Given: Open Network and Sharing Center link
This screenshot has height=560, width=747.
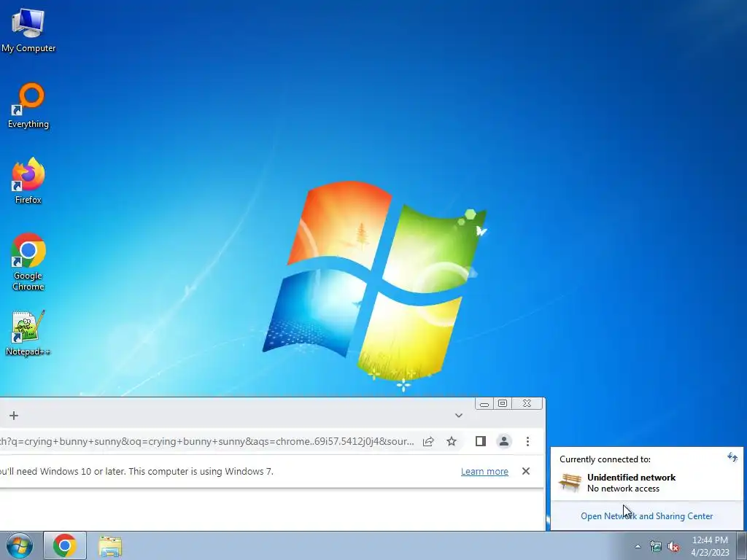Looking at the screenshot, I should (646, 516).
